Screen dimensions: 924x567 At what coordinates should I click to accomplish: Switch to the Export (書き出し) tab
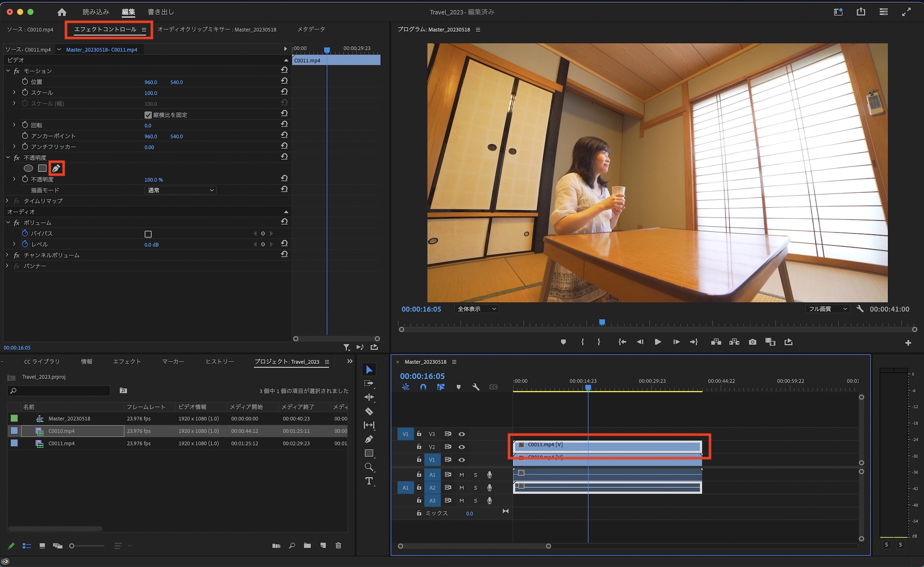pyautogui.click(x=160, y=12)
